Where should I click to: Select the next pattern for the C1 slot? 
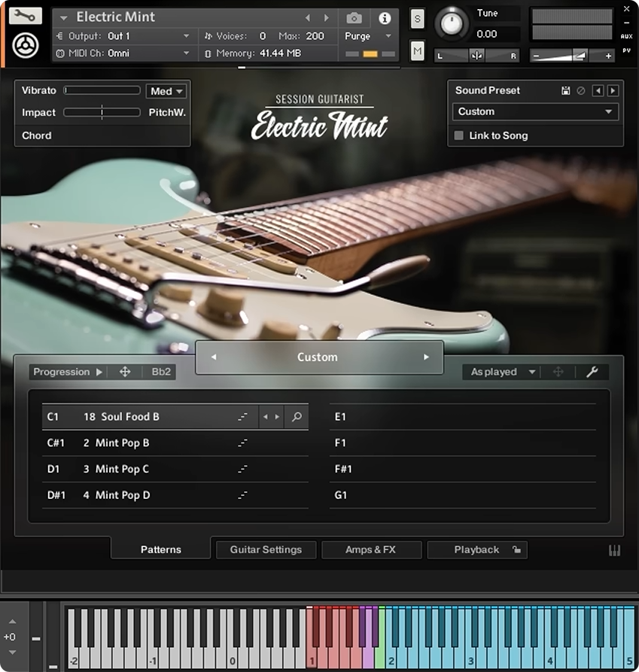pyautogui.click(x=277, y=417)
